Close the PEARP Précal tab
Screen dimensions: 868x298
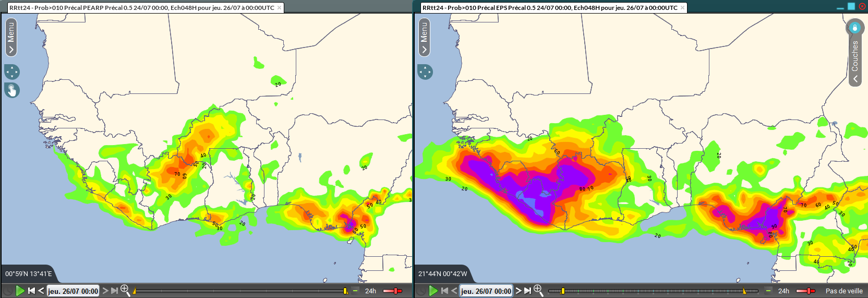(279, 8)
